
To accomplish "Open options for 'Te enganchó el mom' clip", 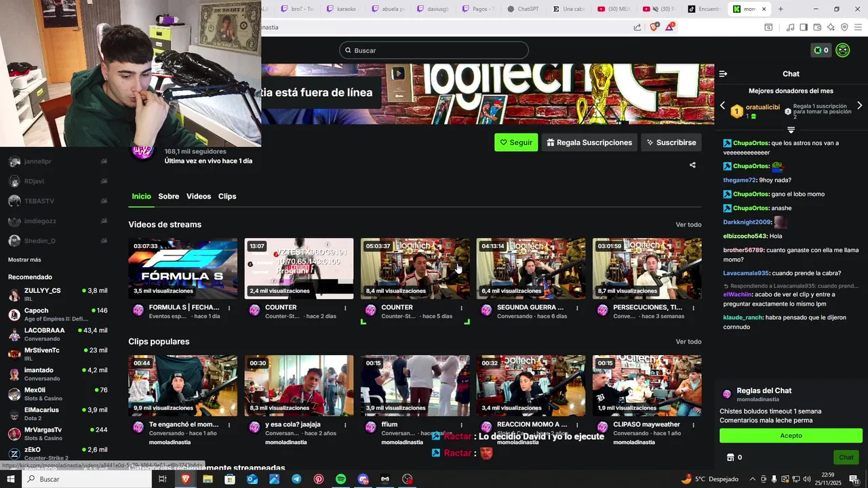I will click(229, 425).
